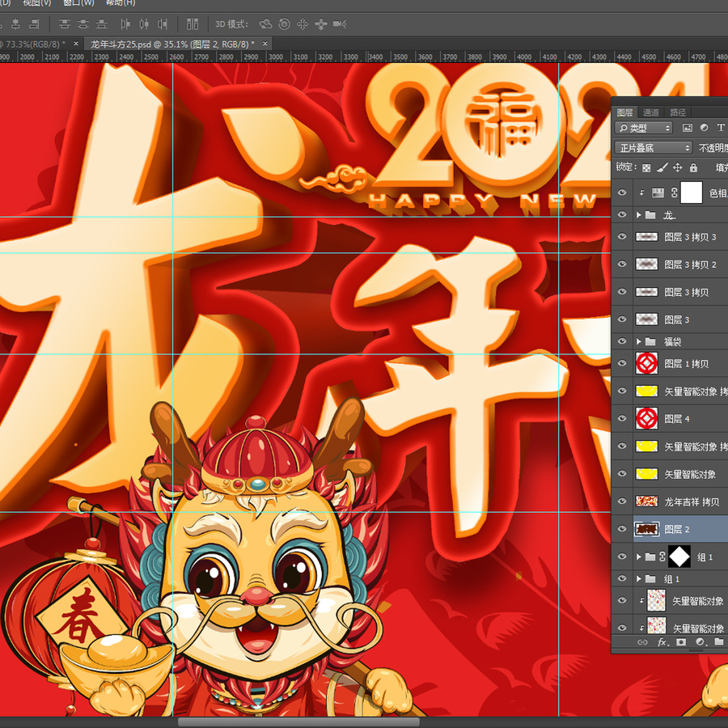Expand the 组 1 group with mask
The width and height of the screenshot is (728, 728).
point(639,557)
